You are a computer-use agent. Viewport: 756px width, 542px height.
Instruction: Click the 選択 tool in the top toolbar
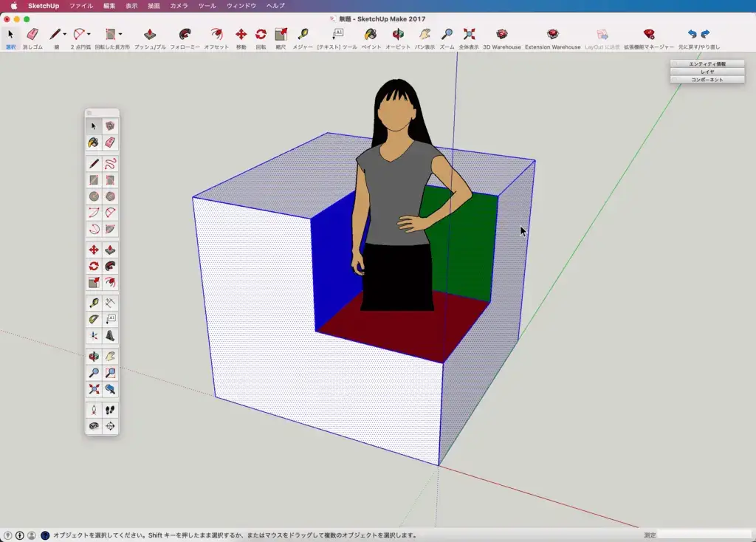(10, 38)
